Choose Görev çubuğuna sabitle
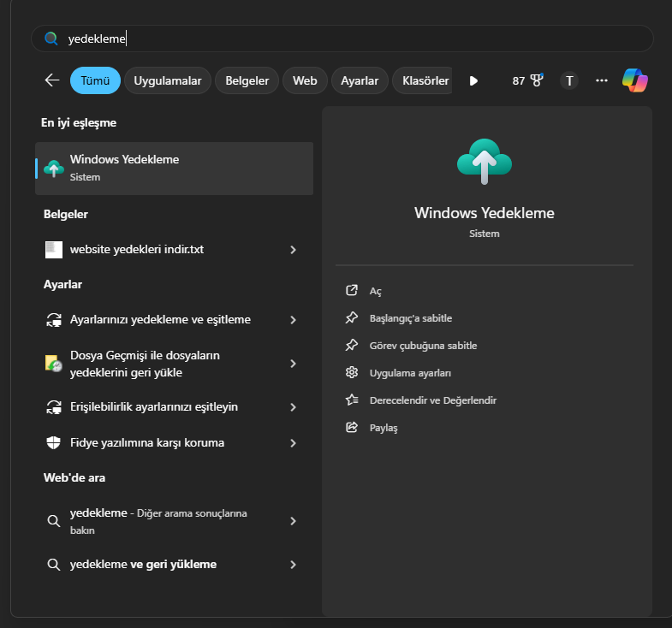Image resolution: width=672 pixels, height=628 pixels. 423,346
